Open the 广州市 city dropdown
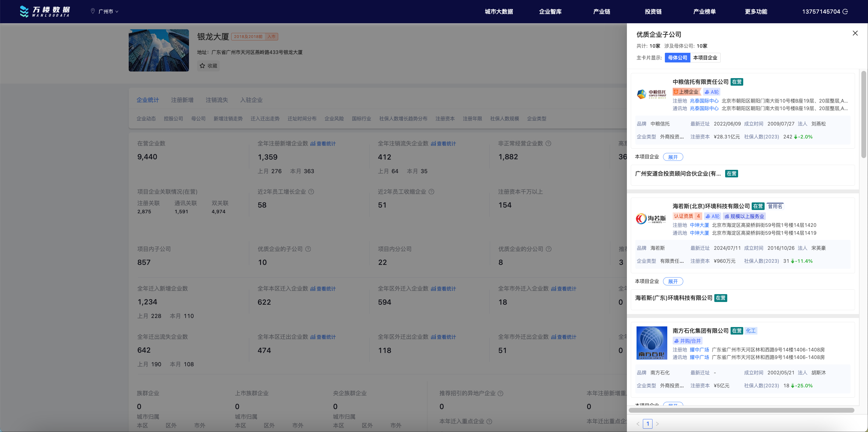868x432 pixels. [x=105, y=11]
